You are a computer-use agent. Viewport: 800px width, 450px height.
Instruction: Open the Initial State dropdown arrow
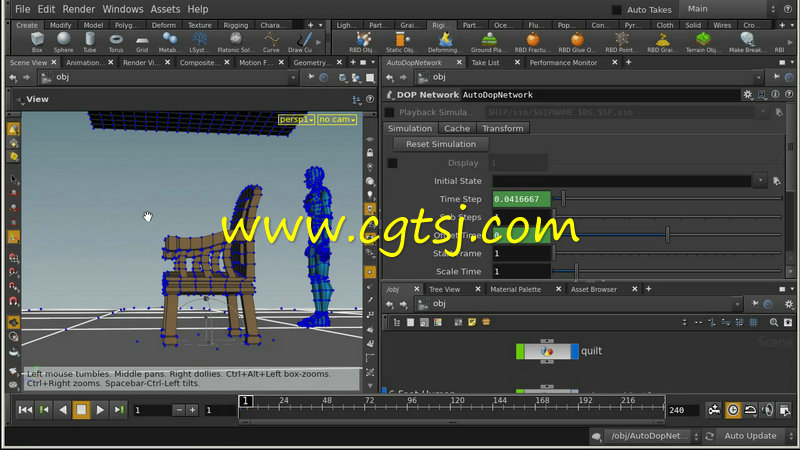760,181
